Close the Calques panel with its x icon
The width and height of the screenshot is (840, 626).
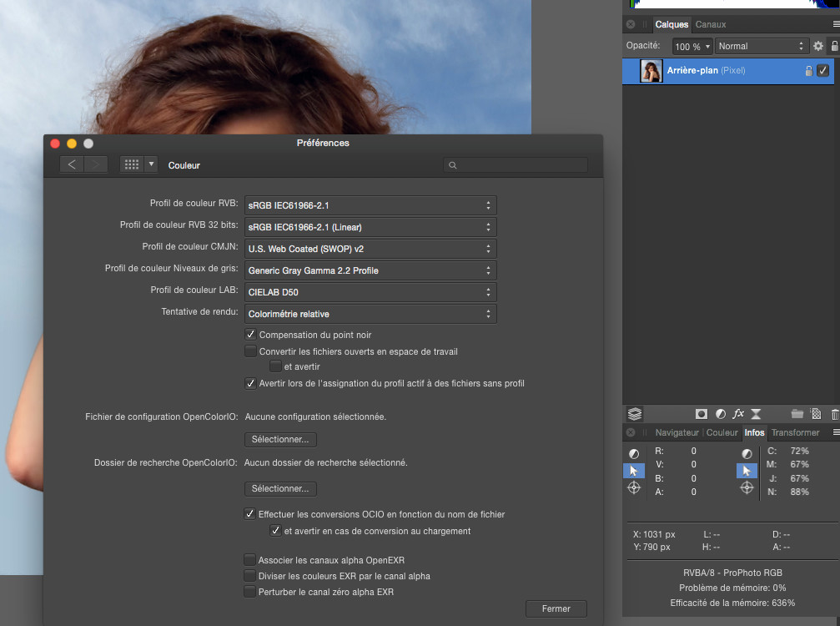(x=631, y=24)
